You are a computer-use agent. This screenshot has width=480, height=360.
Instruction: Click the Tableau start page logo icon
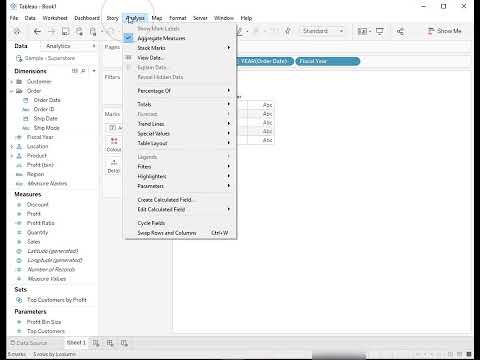[x=17, y=32]
